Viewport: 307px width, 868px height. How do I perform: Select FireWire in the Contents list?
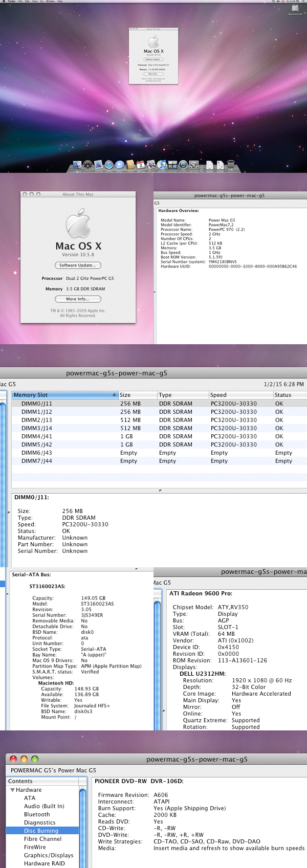coord(35,847)
